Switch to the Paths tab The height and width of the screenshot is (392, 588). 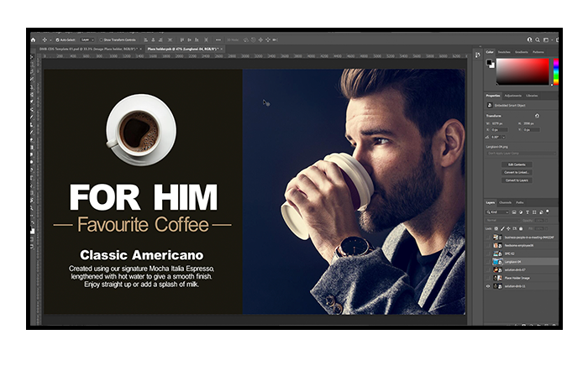tap(520, 203)
